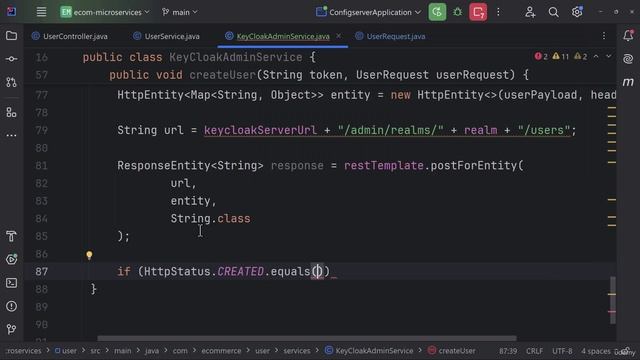Rerun ConfigserverApplication with green button

point(437,12)
